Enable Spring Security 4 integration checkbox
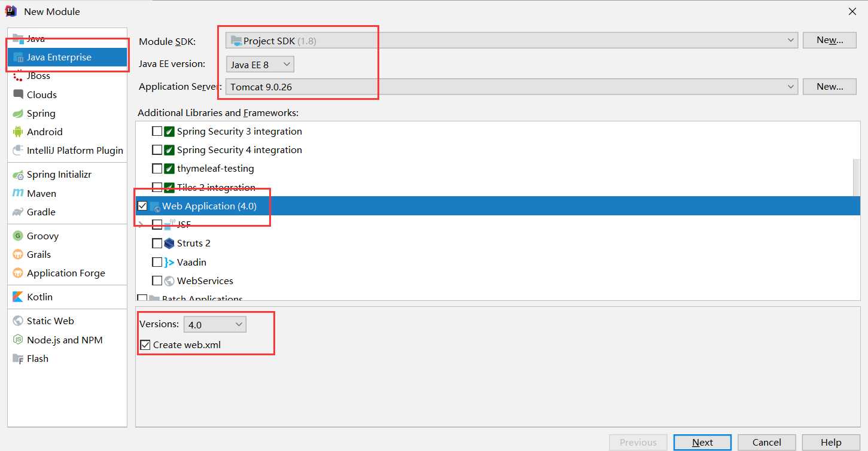868x451 pixels. pos(157,150)
